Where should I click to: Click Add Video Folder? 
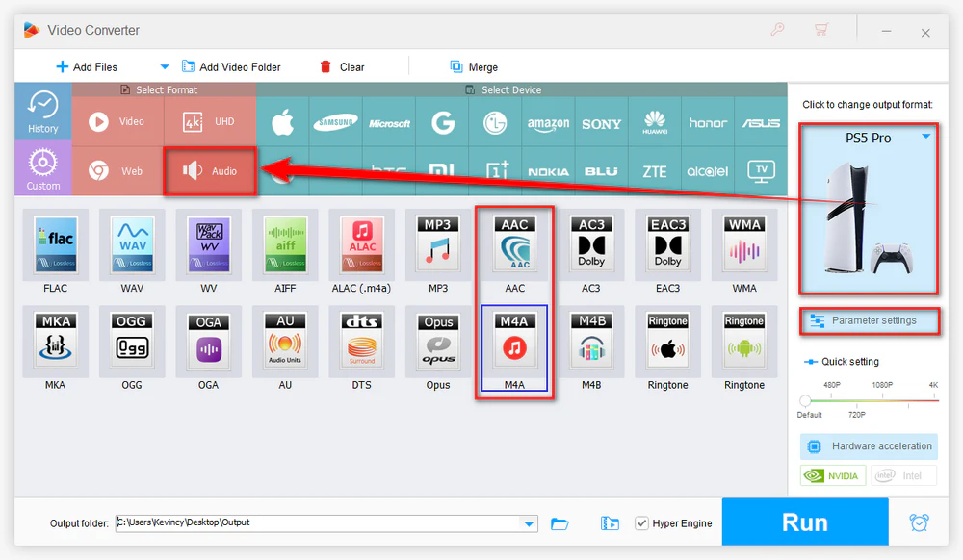click(231, 66)
